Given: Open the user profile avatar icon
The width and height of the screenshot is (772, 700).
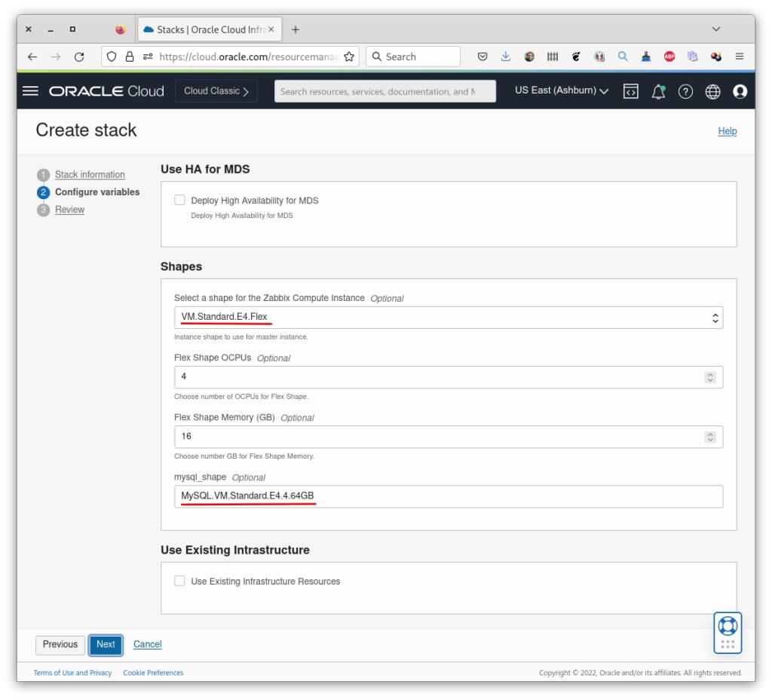Looking at the screenshot, I should click(x=740, y=91).
